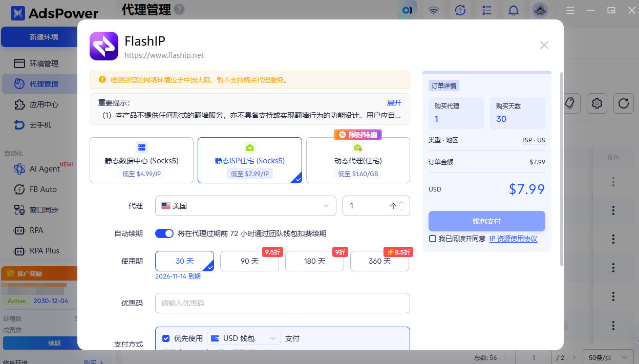639x364 pixels.
Task: Open the gear settings in proxy list toolbar
Action: pos(597,103)
